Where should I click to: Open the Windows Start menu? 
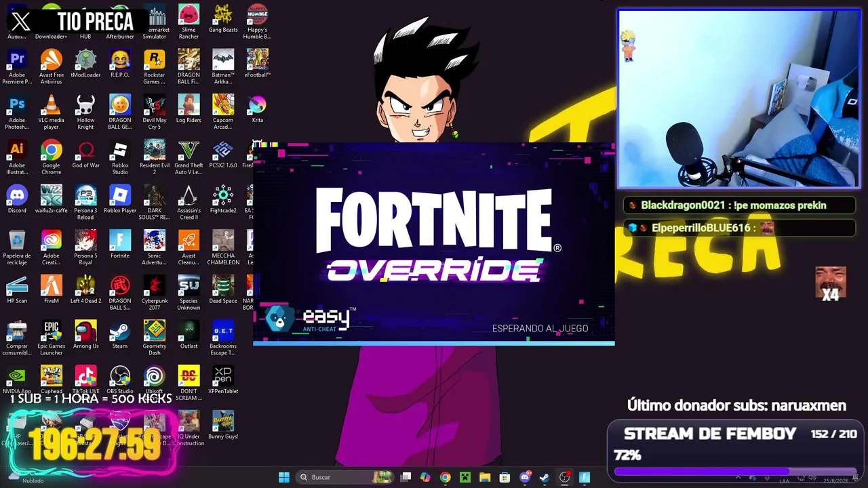[284, 477]
